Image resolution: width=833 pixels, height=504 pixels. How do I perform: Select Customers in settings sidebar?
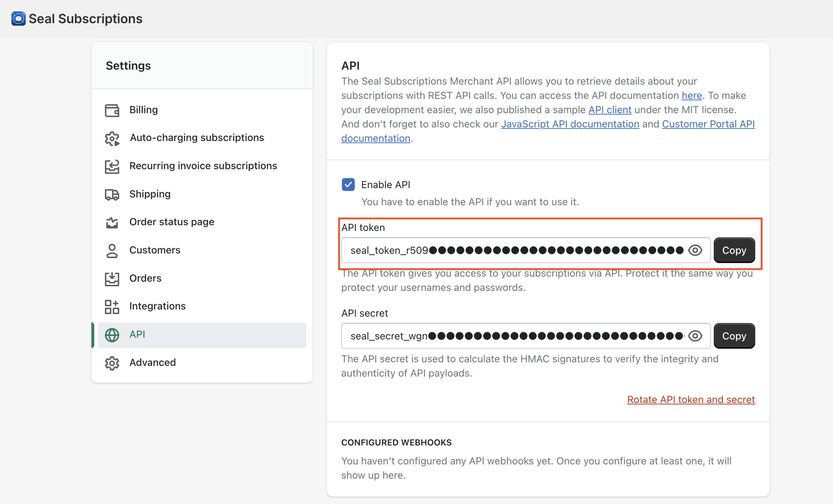(x=202, y=250)
